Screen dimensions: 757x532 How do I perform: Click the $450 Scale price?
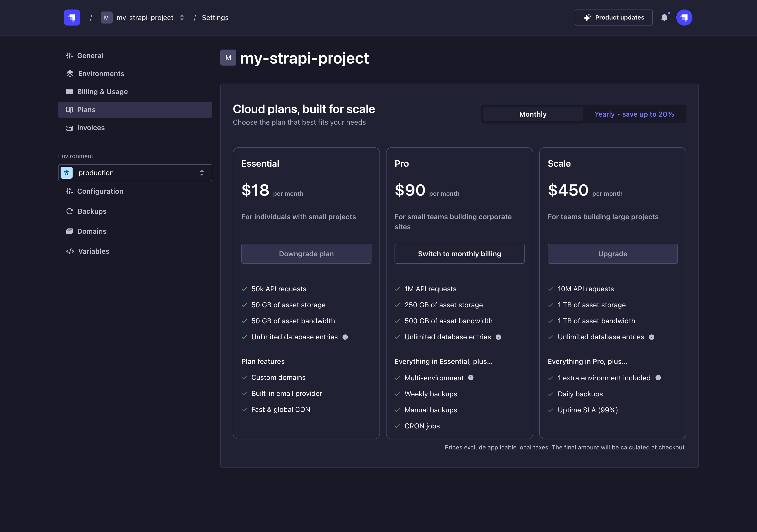568,190
